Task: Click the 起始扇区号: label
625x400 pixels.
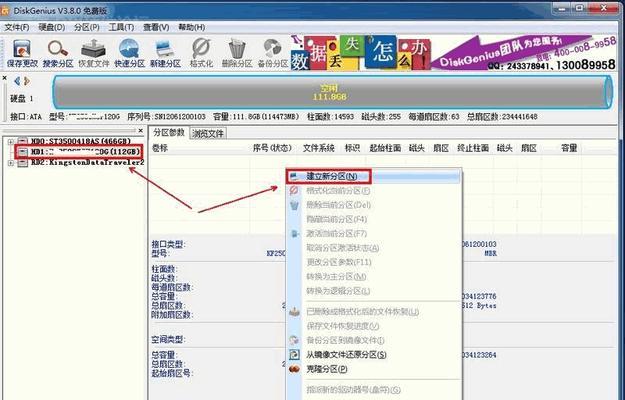Action: (172, 373)
